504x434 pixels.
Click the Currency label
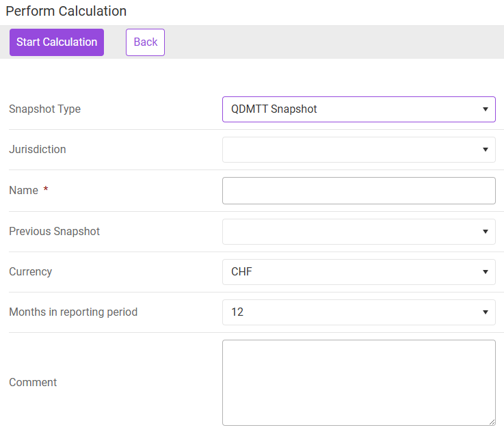31,272
